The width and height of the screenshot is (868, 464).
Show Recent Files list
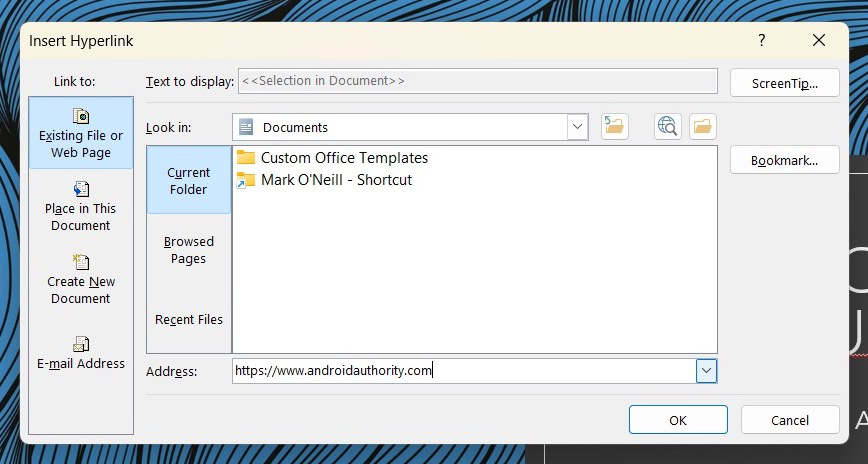[189, 319]
